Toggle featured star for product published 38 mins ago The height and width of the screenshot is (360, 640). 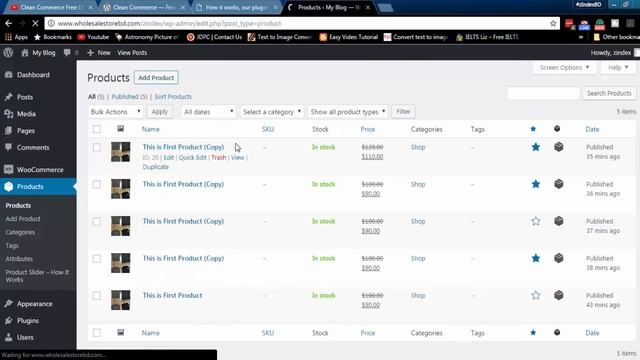[x=536, y=258]
